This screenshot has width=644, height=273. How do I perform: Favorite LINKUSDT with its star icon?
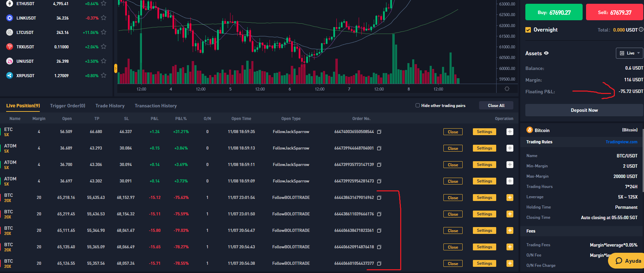[104, 18]
